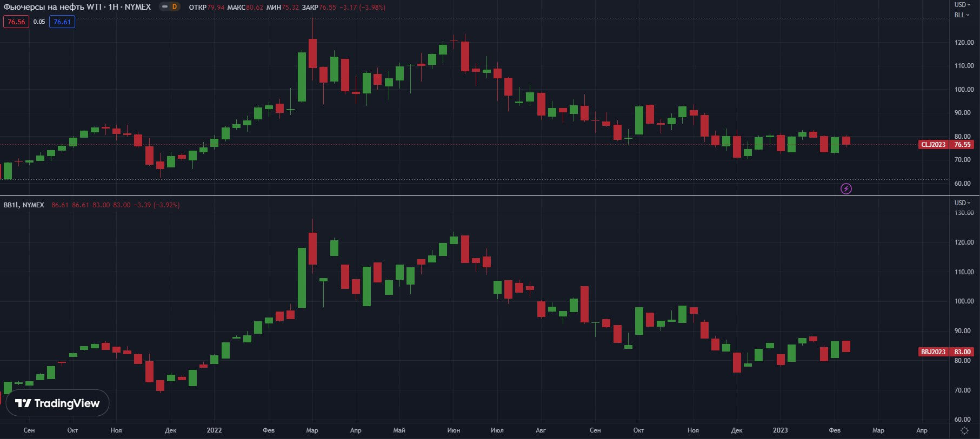980x439 pixels.
Task: Click the BBJ2023 price label
Action: coord(934,352)
